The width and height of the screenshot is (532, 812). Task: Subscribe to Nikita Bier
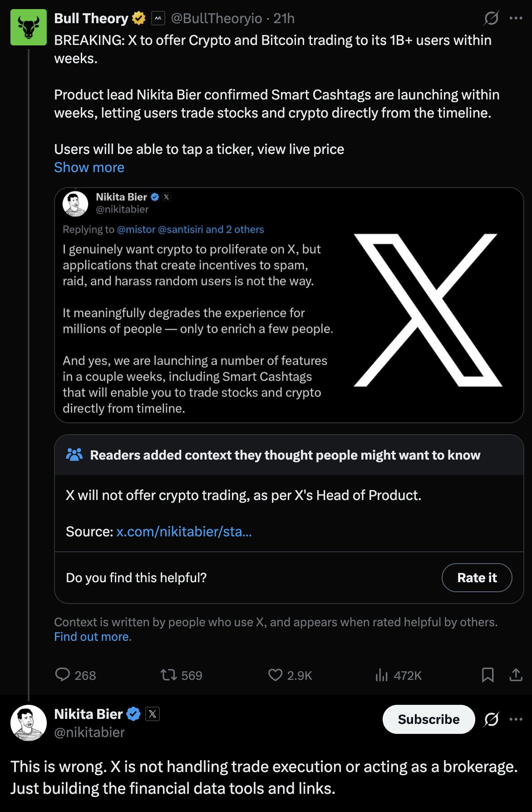coord(428,719)
